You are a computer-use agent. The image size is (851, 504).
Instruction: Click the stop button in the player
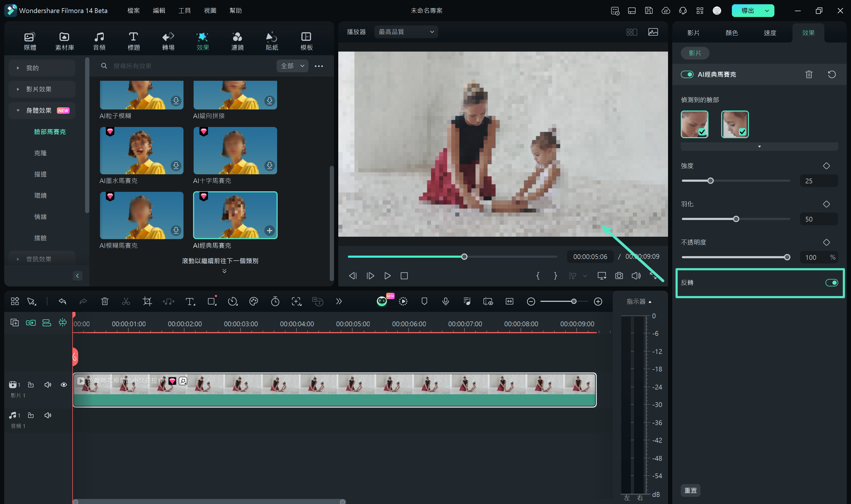point(404,276)
